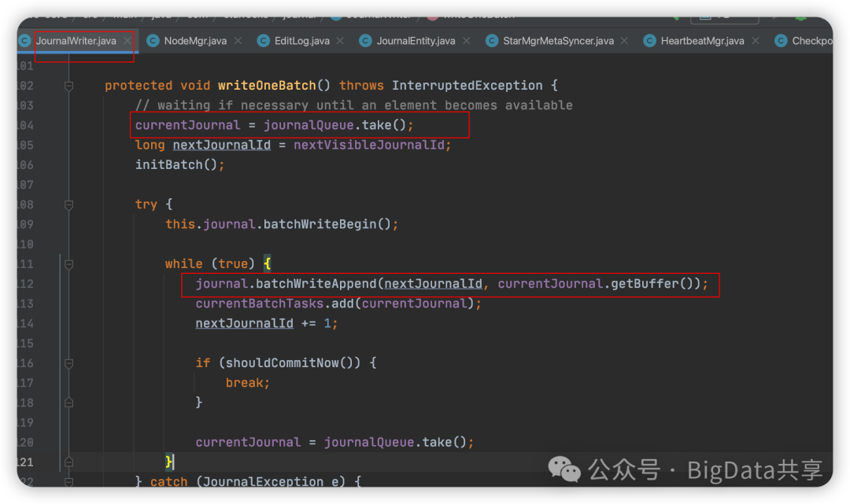Click the fold-end marker after break statement
Viewport: 850px width, 504px height.
coord(68,403)
